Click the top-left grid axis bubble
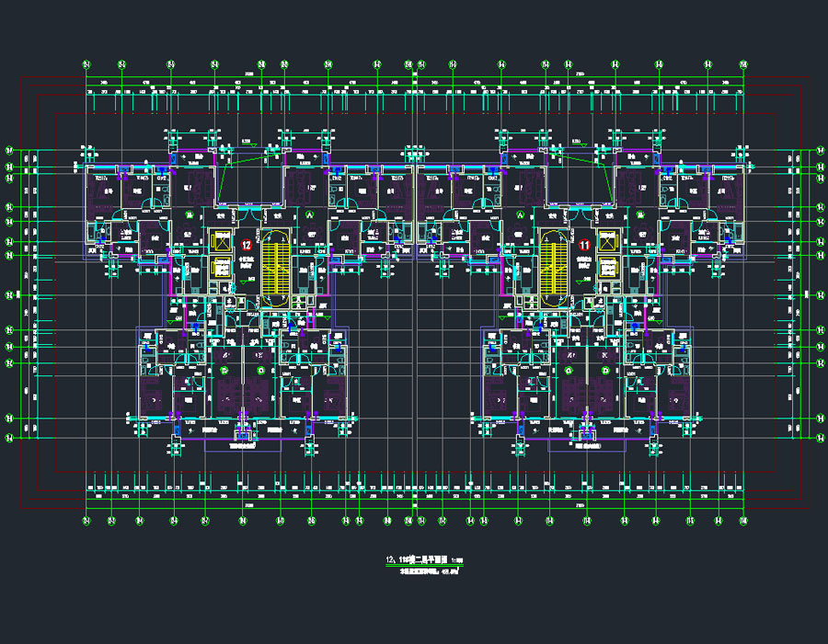Image resolution: width=828 pixels, height=644 pixels. 86,64
